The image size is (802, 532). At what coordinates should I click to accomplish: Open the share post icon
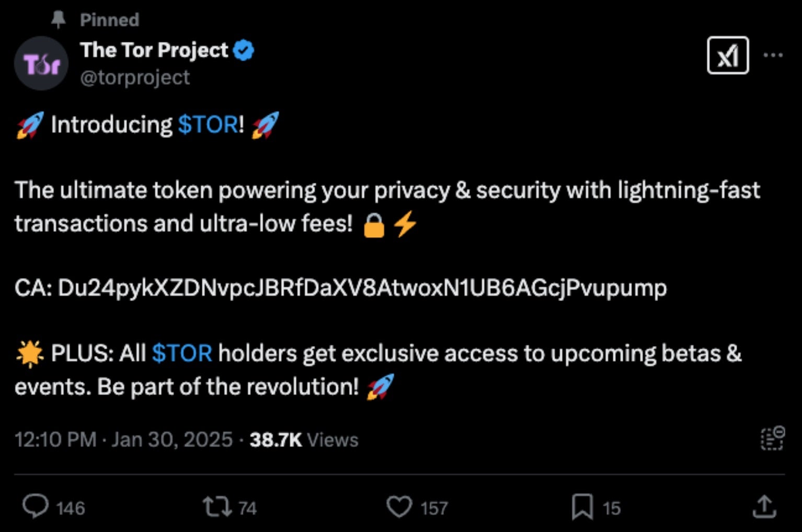[764, 506]
